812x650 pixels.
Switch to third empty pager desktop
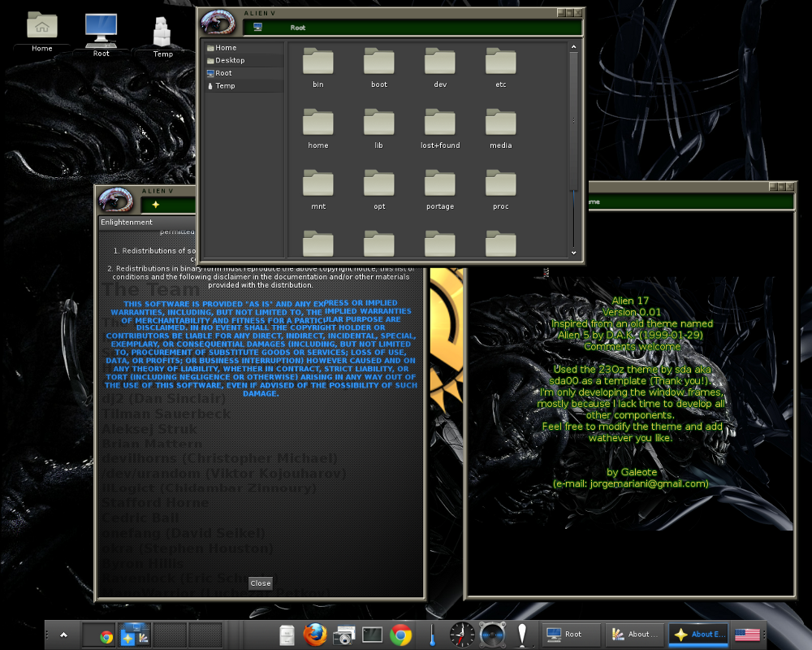pos(170,635)
